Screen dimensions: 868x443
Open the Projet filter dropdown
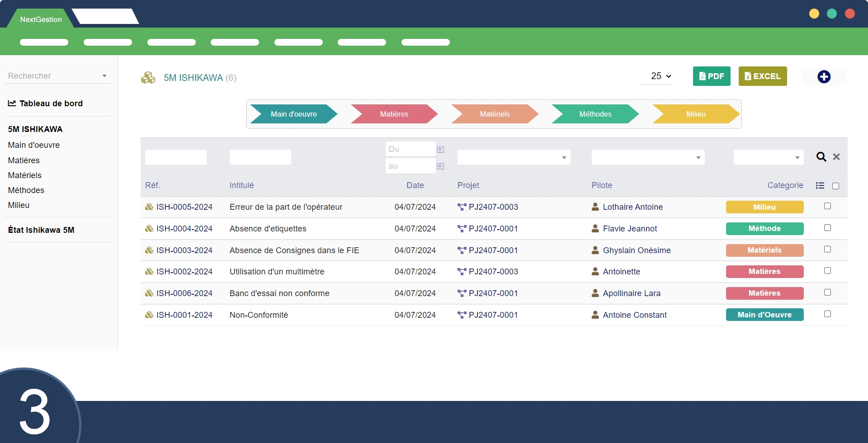point(514,157)
